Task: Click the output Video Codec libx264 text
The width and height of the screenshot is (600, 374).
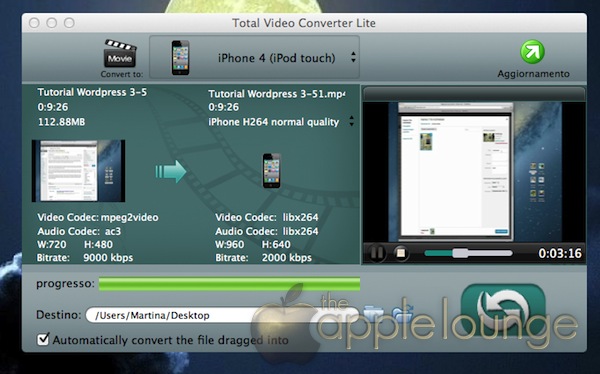Action: (267, 217)
